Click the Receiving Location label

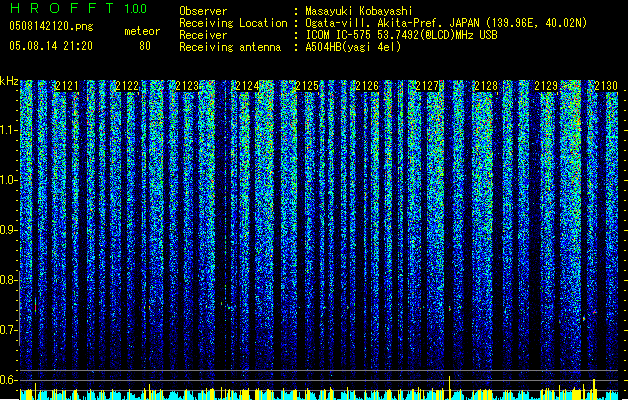(233, 23)
